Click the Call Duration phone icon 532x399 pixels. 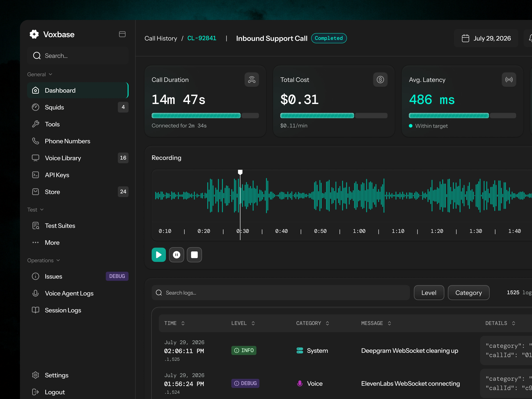(x=252, y=80)
